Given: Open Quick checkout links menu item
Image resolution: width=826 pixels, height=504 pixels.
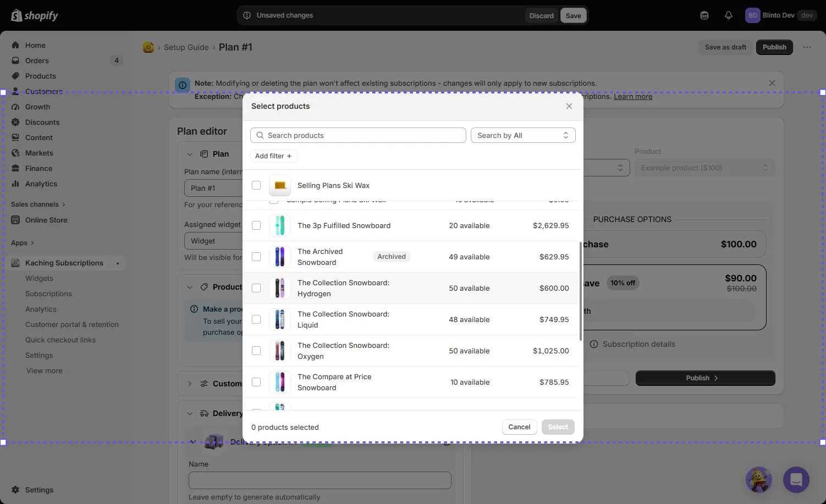Looking at the screenshot, I should point(60,340).
